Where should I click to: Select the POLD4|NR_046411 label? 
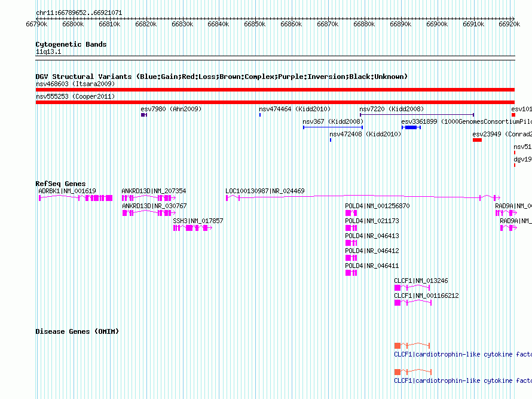(372, 266)
